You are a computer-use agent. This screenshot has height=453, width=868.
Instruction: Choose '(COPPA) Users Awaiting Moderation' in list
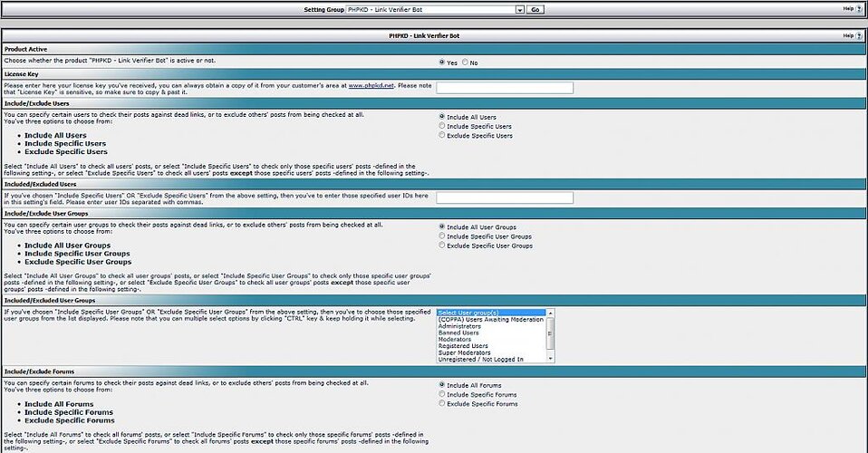pyautogui.click(x=492, y=320)
